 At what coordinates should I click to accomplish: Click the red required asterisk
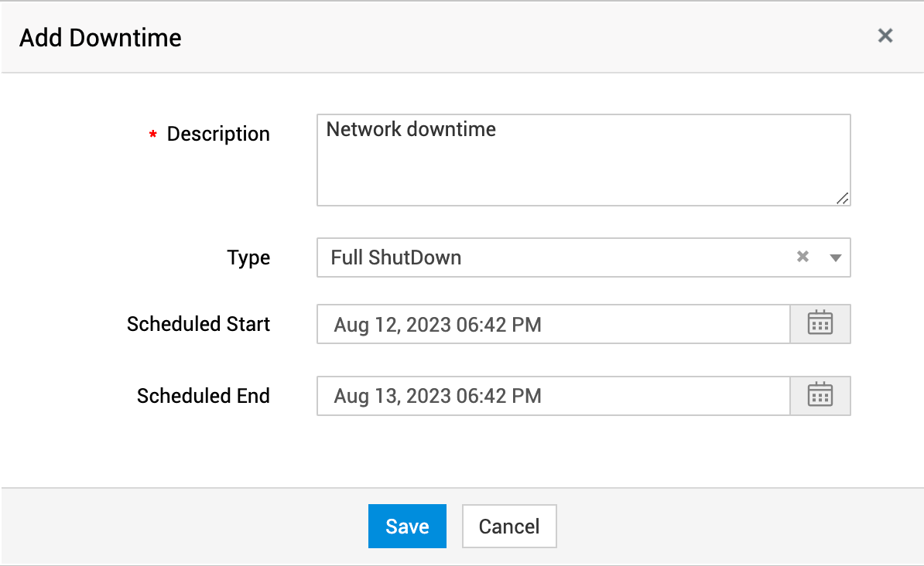pos(152,135)
